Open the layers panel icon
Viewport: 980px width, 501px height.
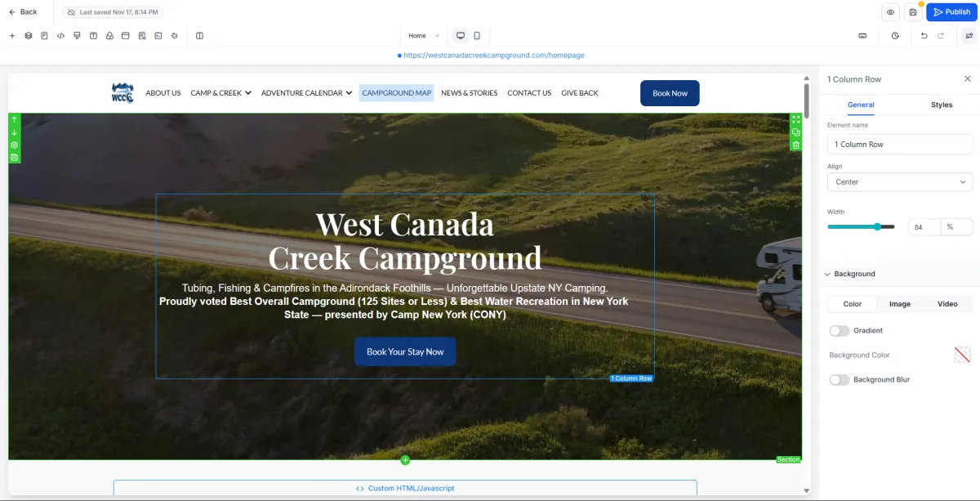point(29,36)
